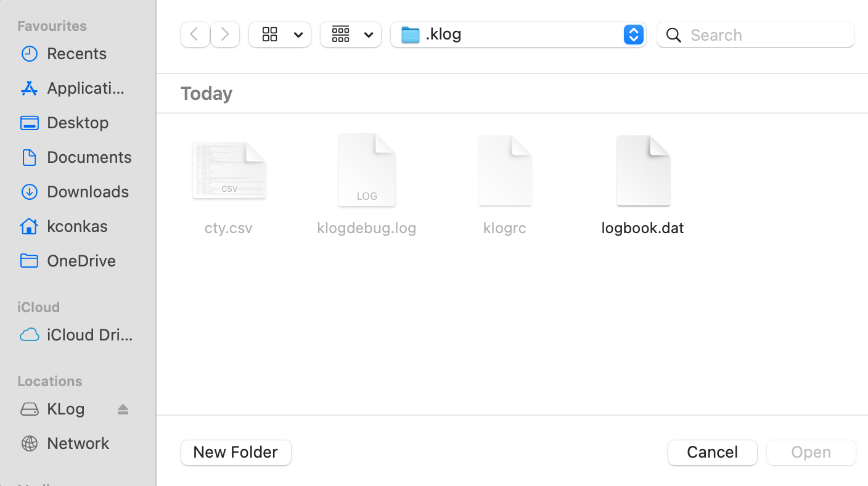Eject the KLog volume
The height and width of the screenshot is (486, 868).
123,409
